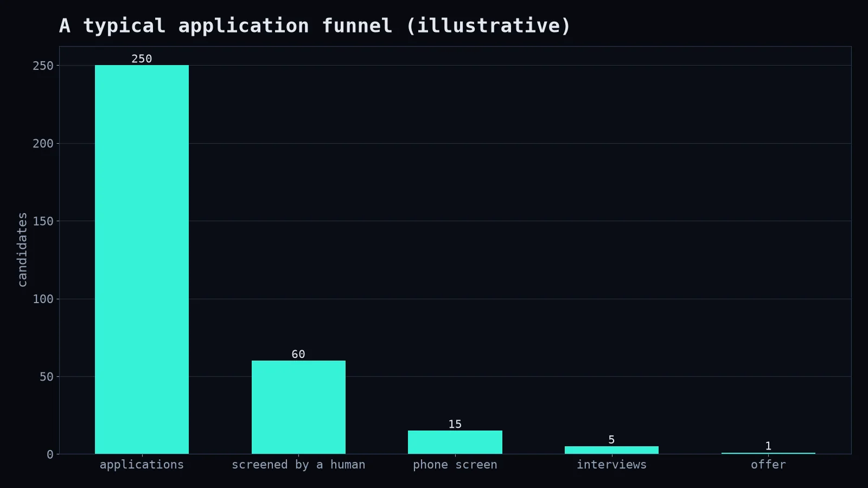This screenshot has width=868, height=488.
Task: Click the y-axis tick label 150
Action: click(x=43, y=221)
